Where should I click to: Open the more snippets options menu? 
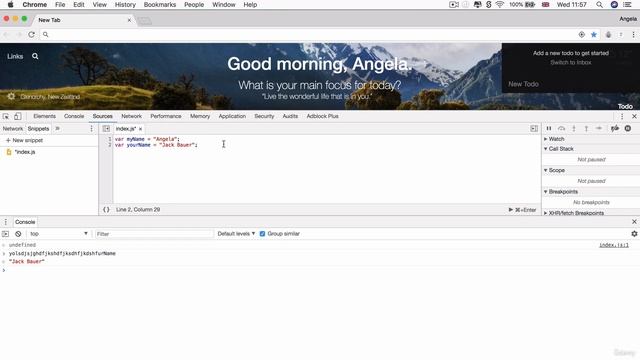click(91, 129)
